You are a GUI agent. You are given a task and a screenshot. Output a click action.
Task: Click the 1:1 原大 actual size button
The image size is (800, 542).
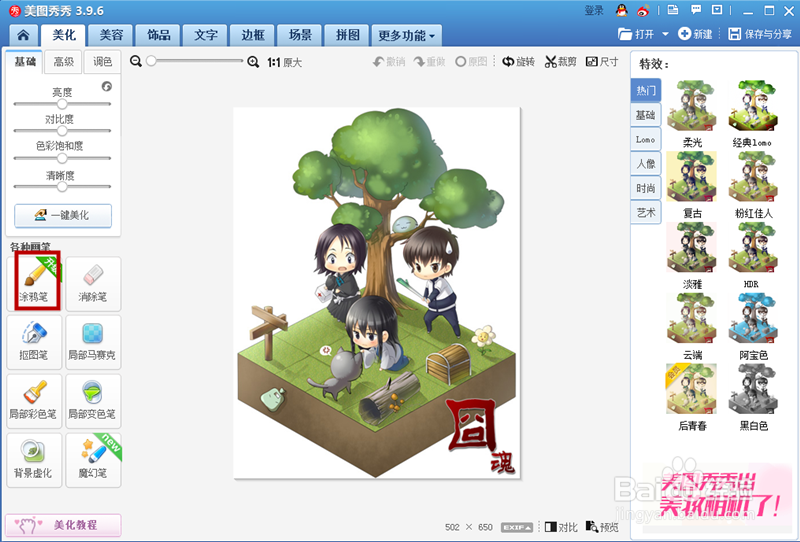285,62
